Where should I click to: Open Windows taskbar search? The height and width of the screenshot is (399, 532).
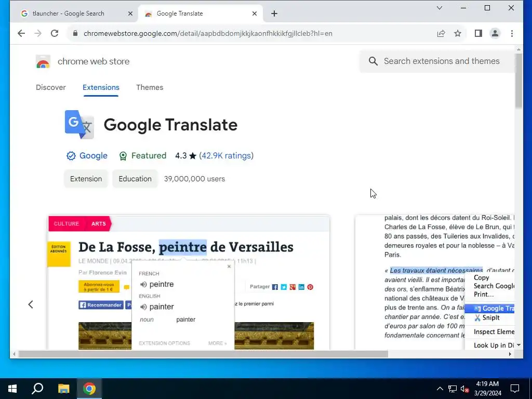(37, 389)
